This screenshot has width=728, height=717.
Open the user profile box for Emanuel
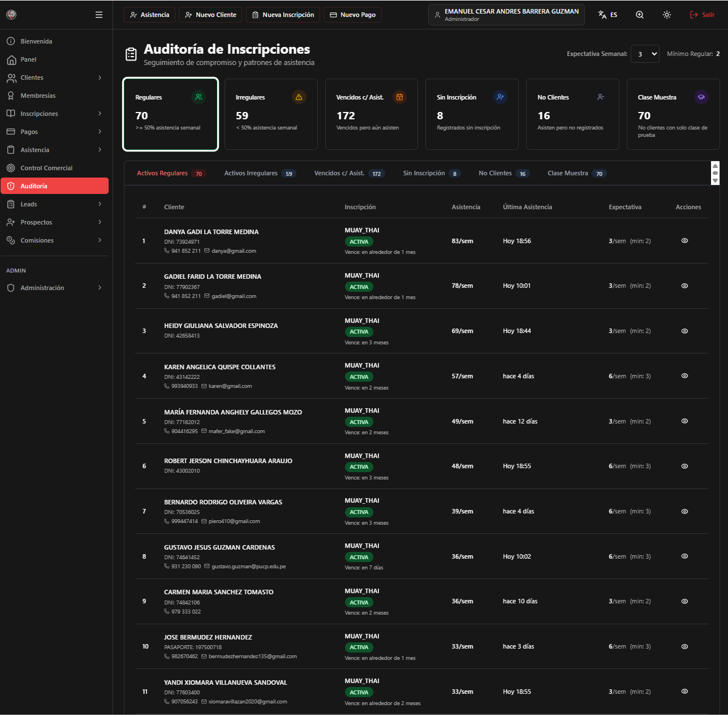click(506, 15)
